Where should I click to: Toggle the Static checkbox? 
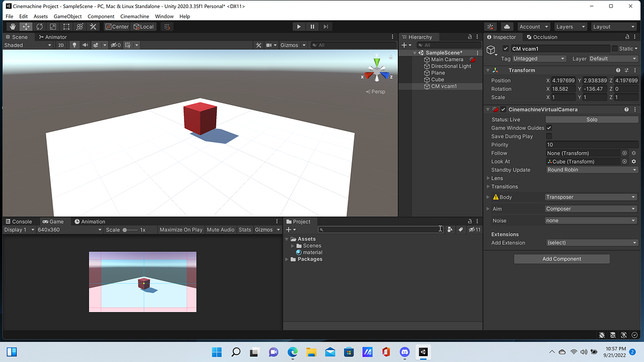click(614, 49)
